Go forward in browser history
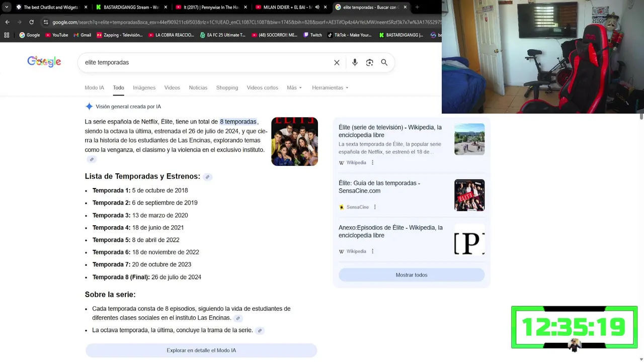644x362 pixels. pos(19,22)
